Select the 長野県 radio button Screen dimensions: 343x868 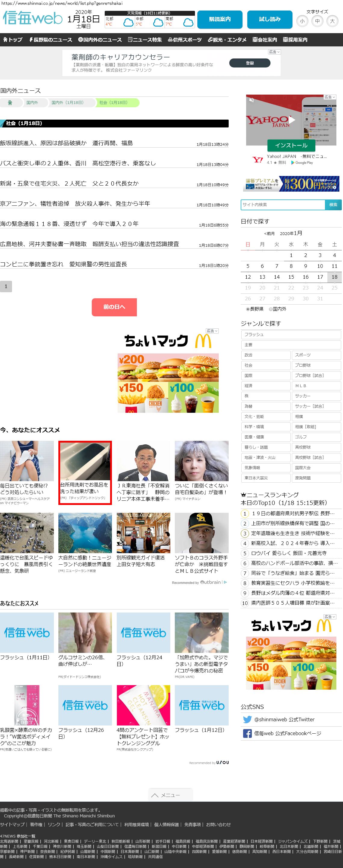click(248, 309)
